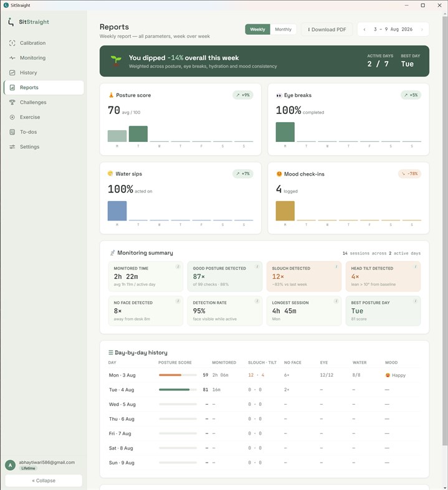Click the +9% posture trend badge
The width and height of the screenshot is (448, 490).
243,95
